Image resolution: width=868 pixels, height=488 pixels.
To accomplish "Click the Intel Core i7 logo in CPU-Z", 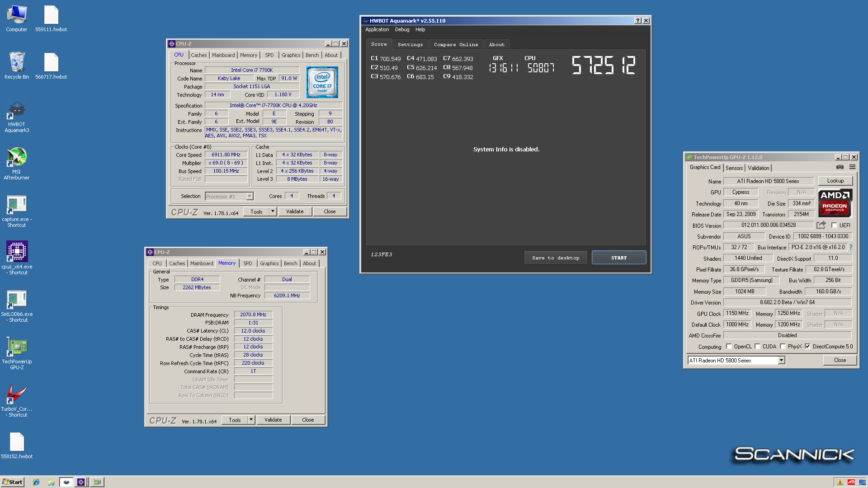I will pos(322,82).
